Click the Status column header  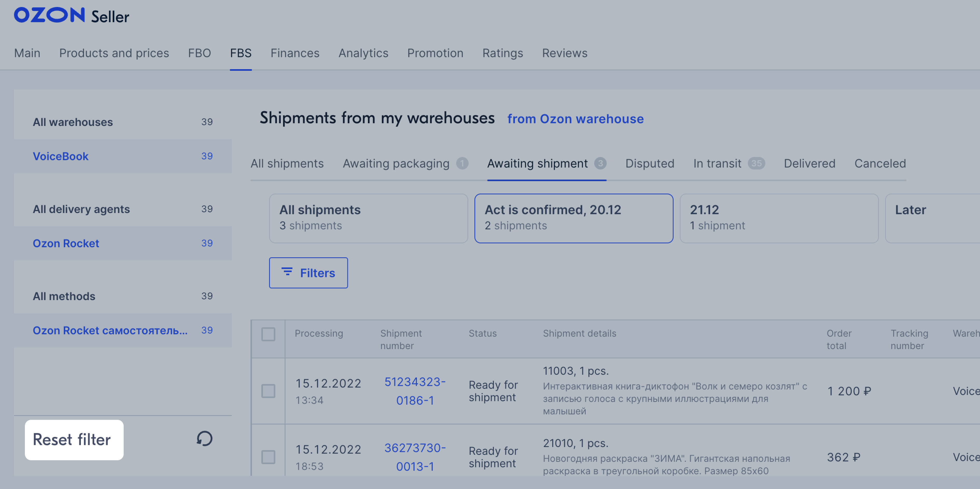tap(482, 333)
